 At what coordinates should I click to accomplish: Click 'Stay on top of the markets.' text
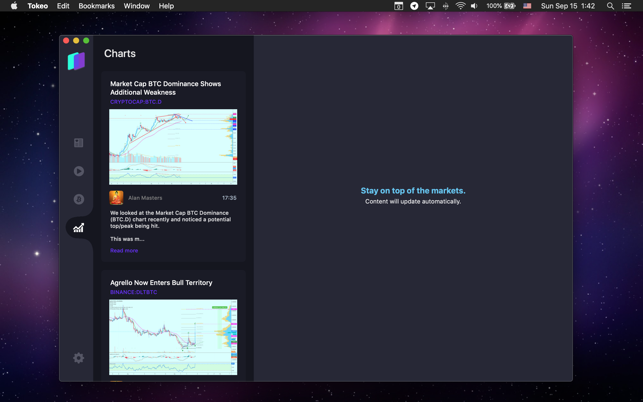(413, 191)
